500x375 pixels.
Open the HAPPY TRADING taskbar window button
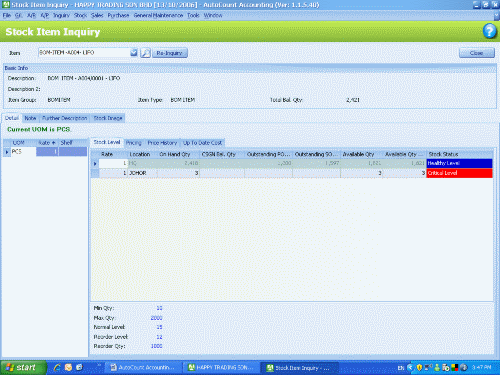click(221, 368)
